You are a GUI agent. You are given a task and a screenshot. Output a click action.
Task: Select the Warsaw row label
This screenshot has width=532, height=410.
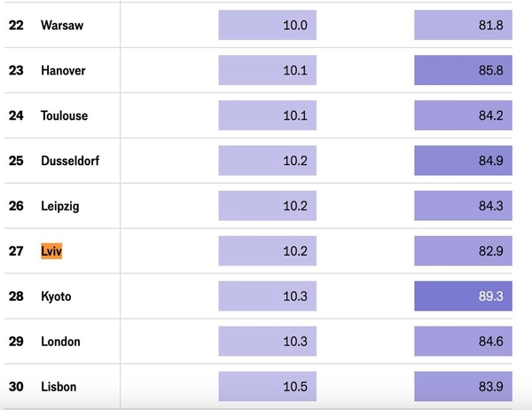(62, 25)
